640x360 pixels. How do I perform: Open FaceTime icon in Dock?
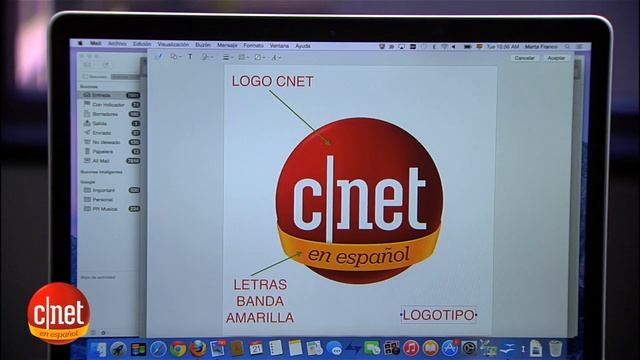coord(372,349)
